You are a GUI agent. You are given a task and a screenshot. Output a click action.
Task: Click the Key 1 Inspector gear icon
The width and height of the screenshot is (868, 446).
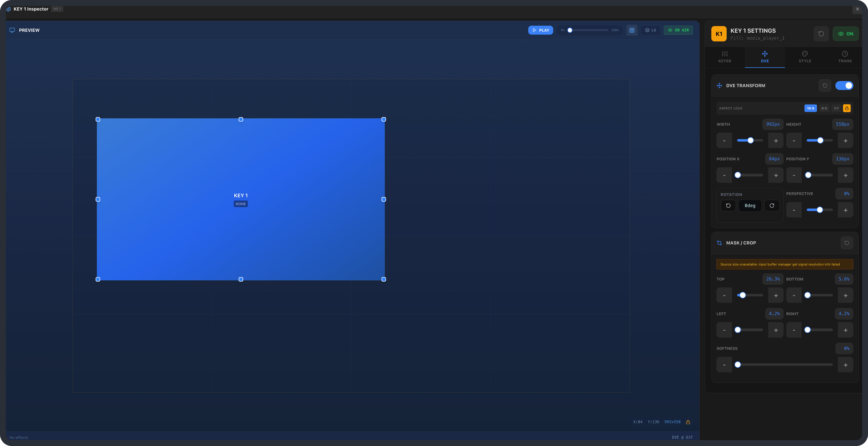click(8, 9)
